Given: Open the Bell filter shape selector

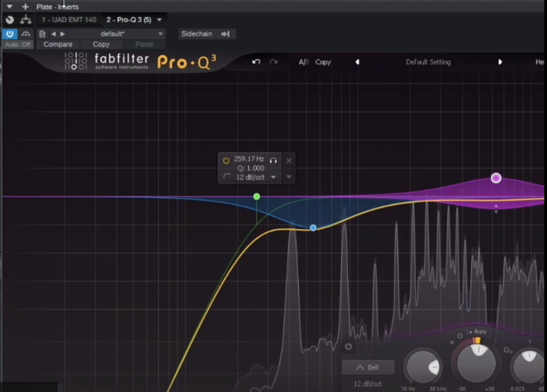Looking at the screenshot, I should 368,367.
